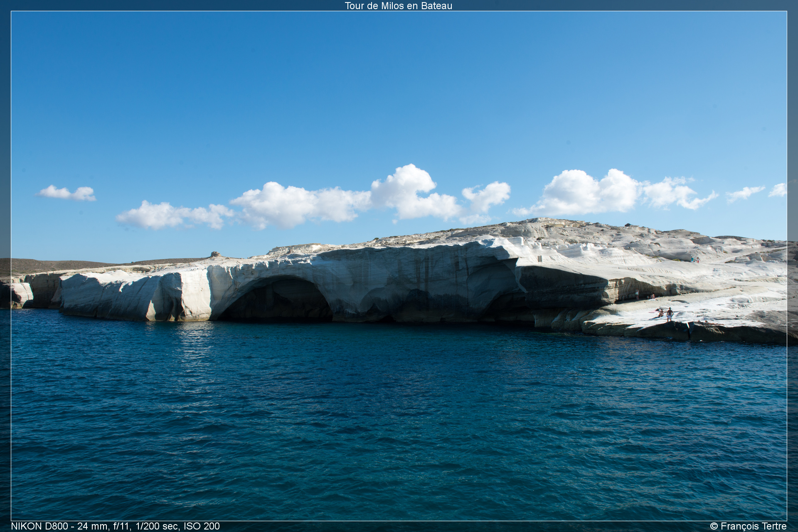This screenshot has width=798, height=532.
Task: Click the 'Tour de Milos en Bateau' title
Action: pos(399,6)
